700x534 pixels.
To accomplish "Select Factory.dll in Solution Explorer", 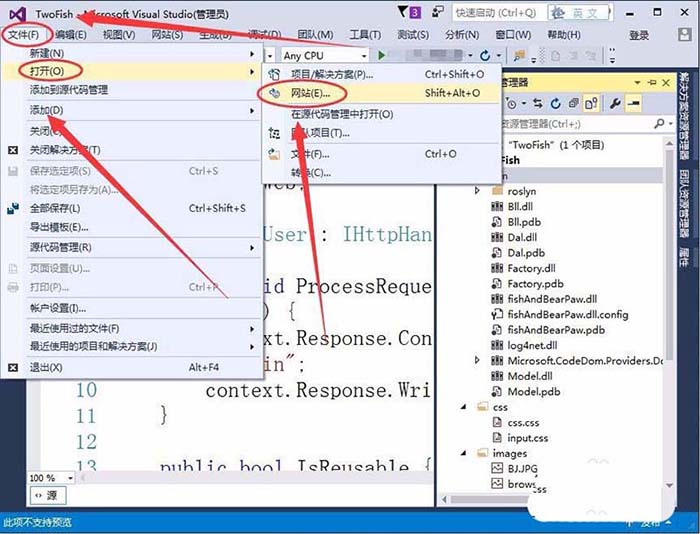I will tap(532, 268).
